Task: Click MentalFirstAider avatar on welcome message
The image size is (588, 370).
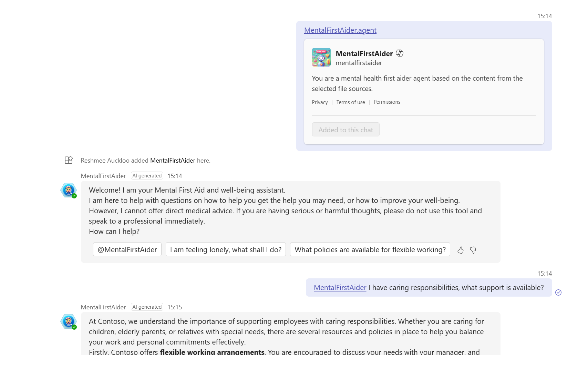Action: point(69,190)
